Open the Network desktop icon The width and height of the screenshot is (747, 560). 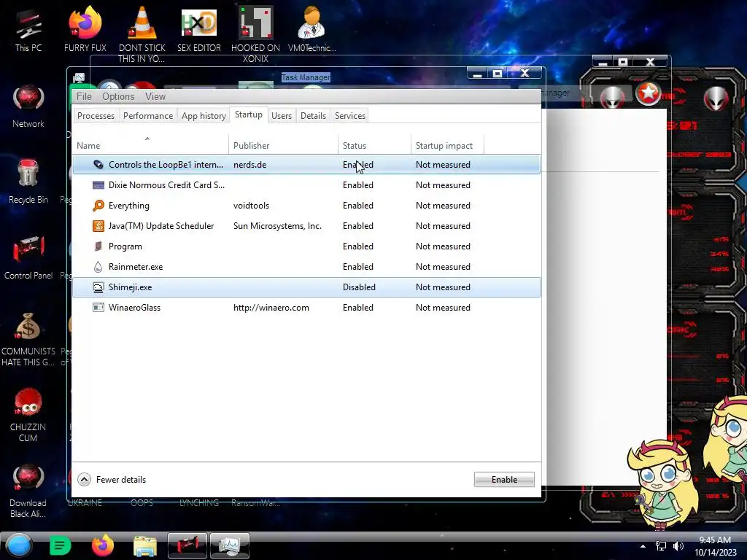(x=28, y=106)
